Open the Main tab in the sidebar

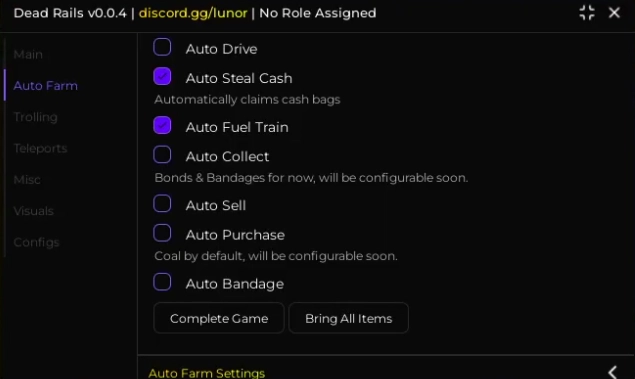point(28,54)
